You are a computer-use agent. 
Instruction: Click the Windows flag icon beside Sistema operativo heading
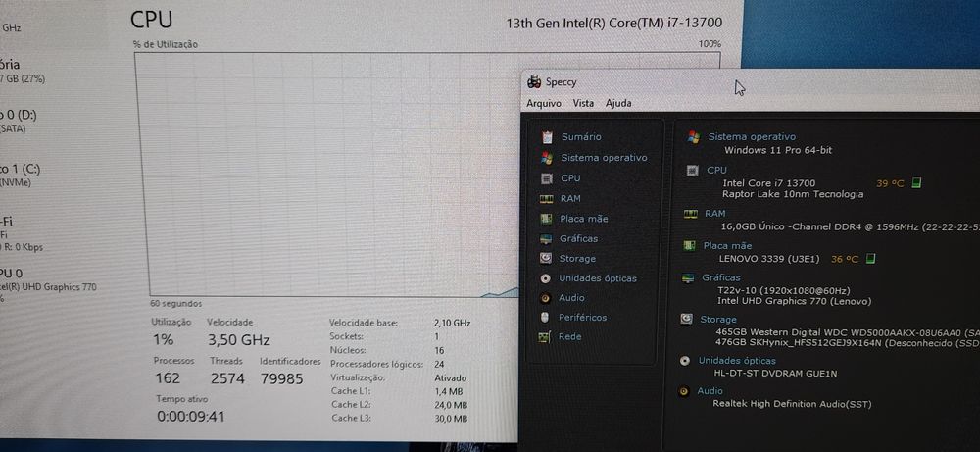pyautogui.click(x=694, y=137)
